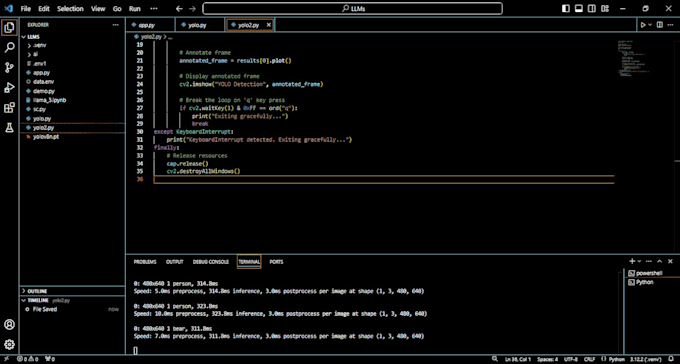Viewport: 680px width, 364px height.
Task: Change indentation via Spaces: 4
Action: [x=548, y=359]
